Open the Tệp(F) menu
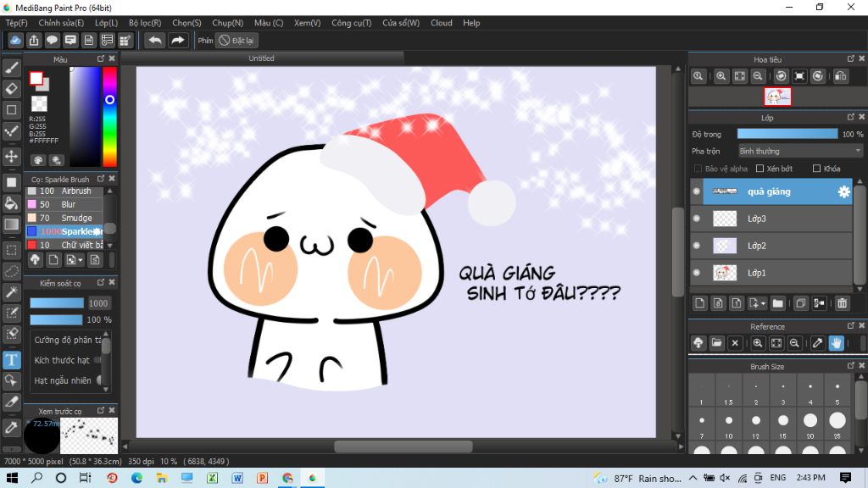 (17, 23)
